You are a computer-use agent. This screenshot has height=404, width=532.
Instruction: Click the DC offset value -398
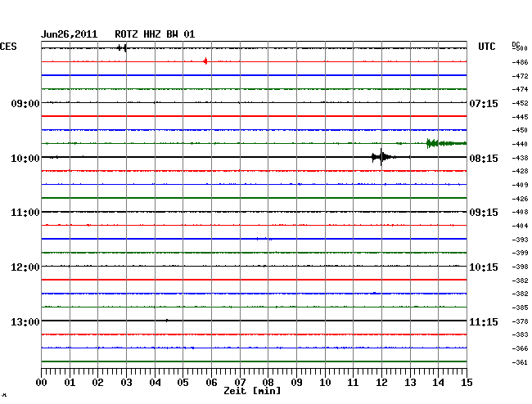tap(520, 267)
